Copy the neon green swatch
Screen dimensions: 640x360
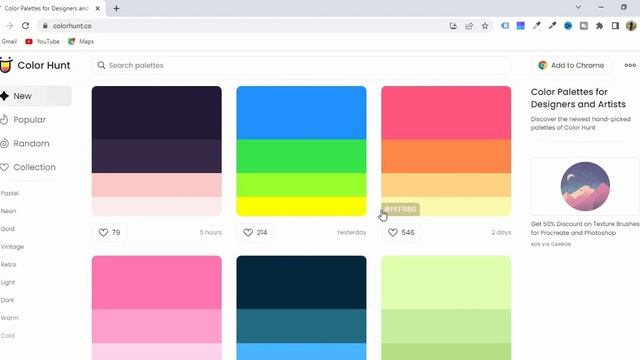point(301,156)
